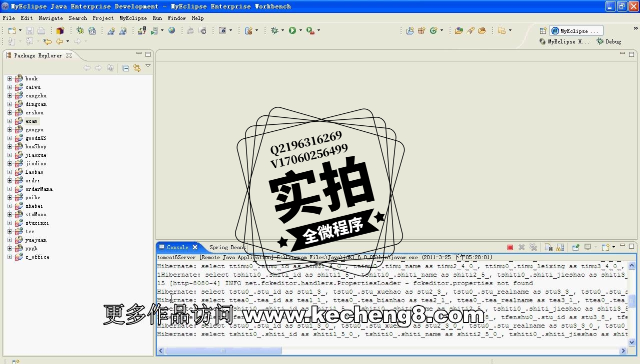Select the paike project
This screenshot has height=364, width=640.
click(33, 197)
